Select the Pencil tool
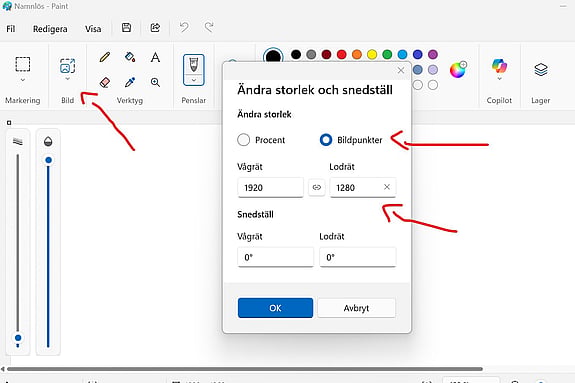Viewport: 575px width, 383px height. point(105,57)
